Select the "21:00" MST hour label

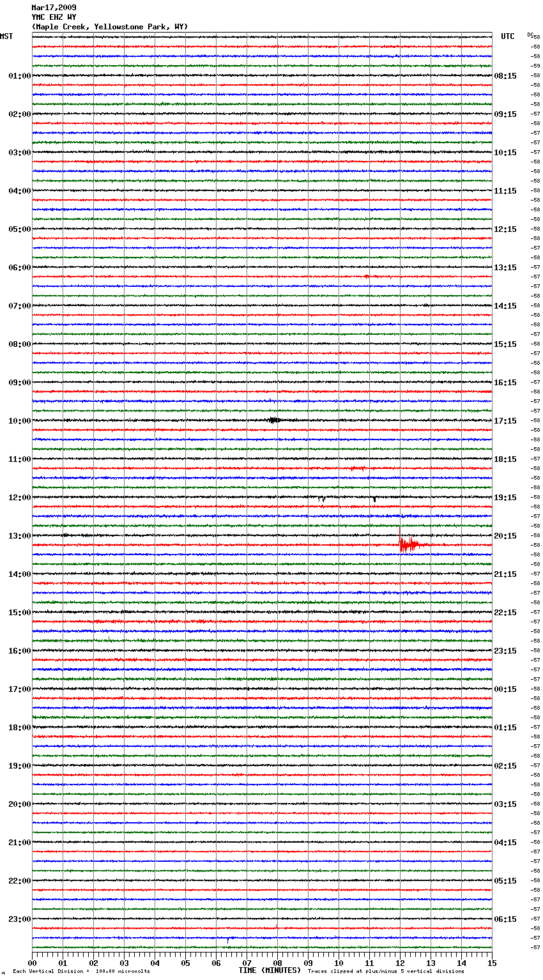[x=20, y=843]
